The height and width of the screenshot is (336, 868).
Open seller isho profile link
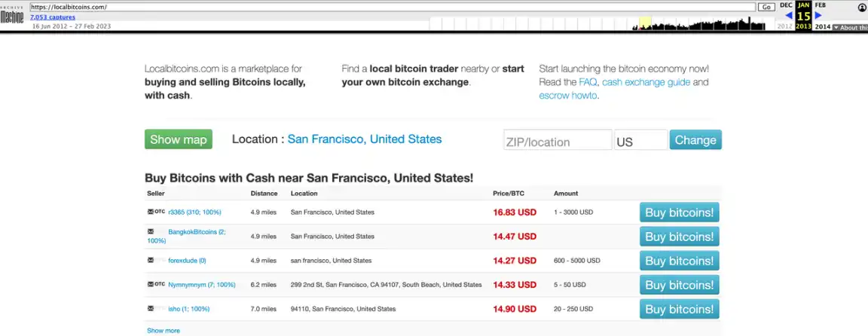coord(189,309)
